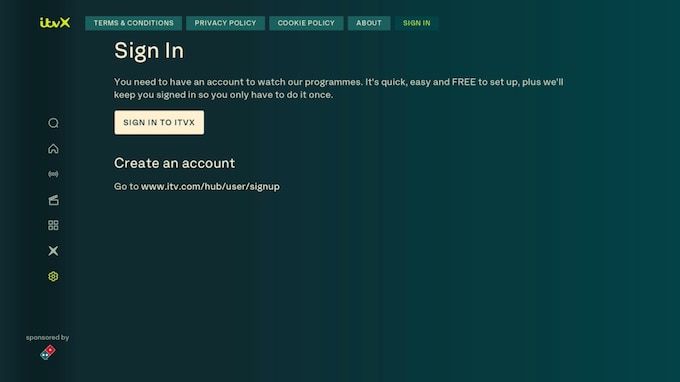Open the Privacy Policy tab
The width and height of the screenshot is (680, 382).
226,23
